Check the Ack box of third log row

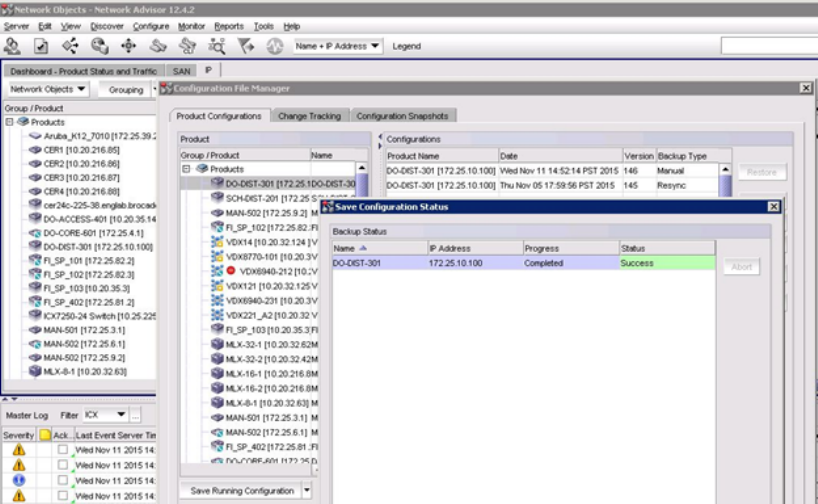(63, 479)
